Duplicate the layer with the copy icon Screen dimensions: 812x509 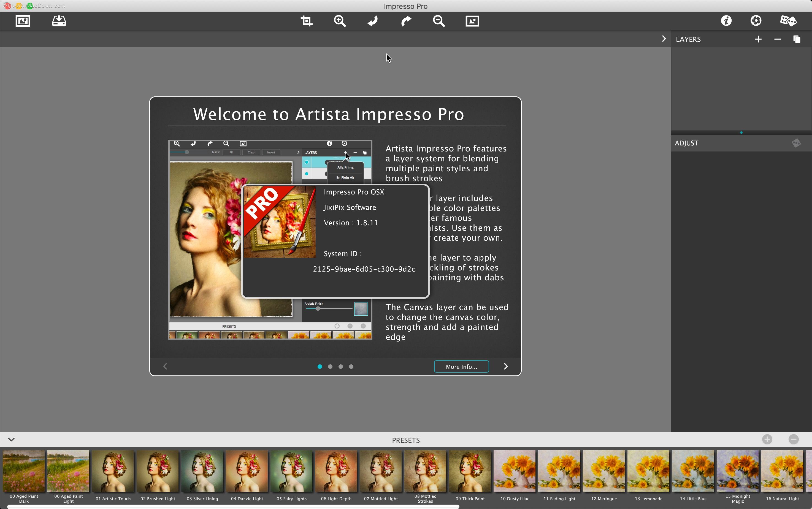click(797, 39)
